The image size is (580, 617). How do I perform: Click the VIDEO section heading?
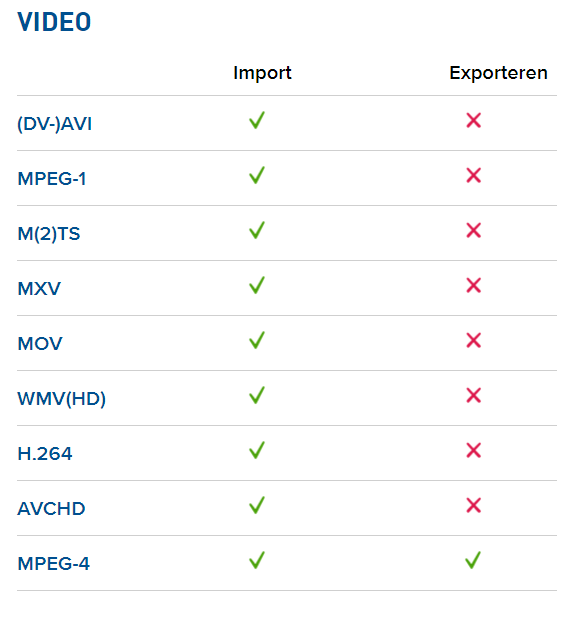click(x=54, y=22)
